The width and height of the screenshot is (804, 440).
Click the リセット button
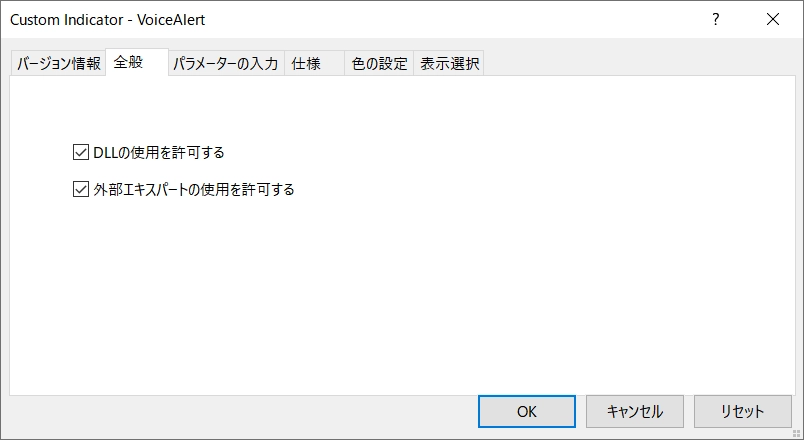(742, 411)
